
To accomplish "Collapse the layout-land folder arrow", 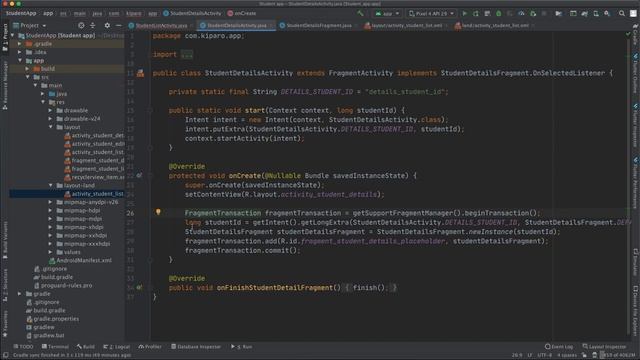I will pyautogui.click(x=51, y=185).
